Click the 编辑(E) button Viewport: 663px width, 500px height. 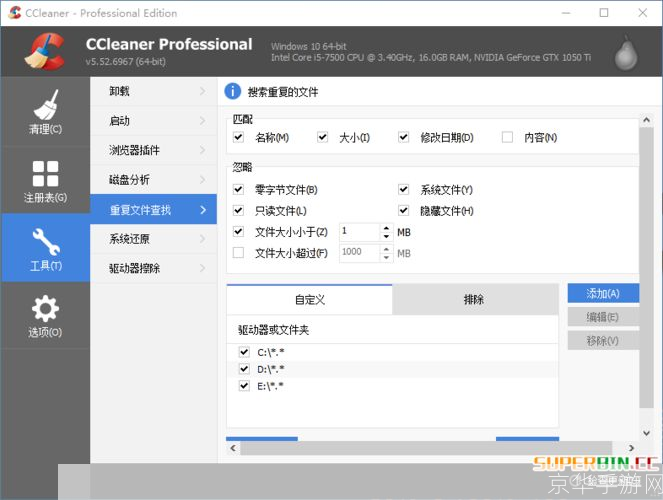click(x=603, y=317)
